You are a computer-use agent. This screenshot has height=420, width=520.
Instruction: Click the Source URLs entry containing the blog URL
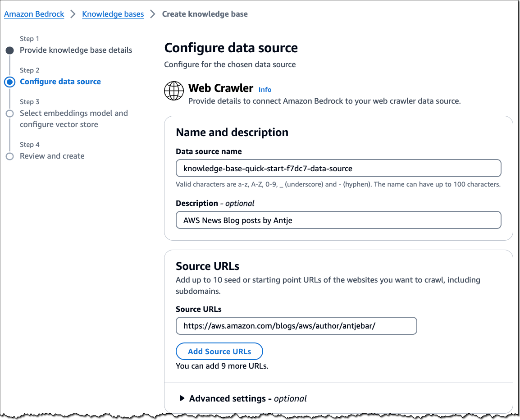pyautogui.click(x=296, y=326)
